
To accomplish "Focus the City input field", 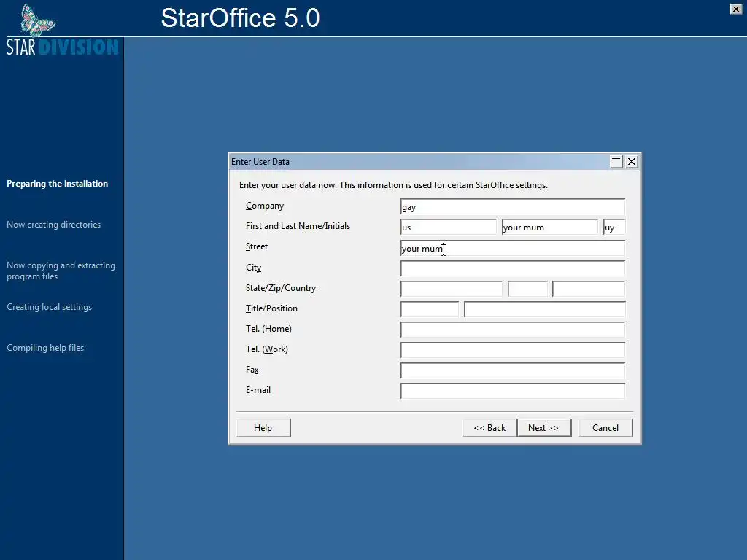I will pyautogui.click(x=513, y=268).
